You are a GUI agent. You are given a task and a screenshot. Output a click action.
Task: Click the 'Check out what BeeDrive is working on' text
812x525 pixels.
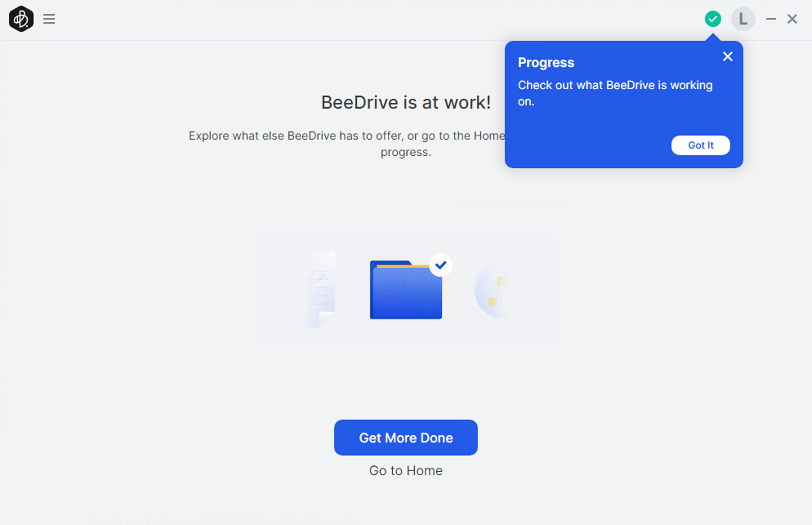(x=615, y=93)
